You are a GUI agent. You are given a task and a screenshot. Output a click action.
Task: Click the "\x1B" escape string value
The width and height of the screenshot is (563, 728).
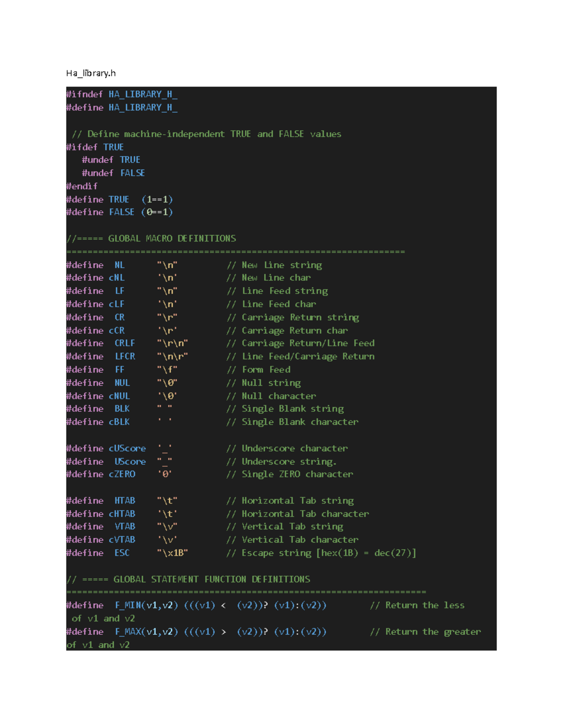pos(172,553)
